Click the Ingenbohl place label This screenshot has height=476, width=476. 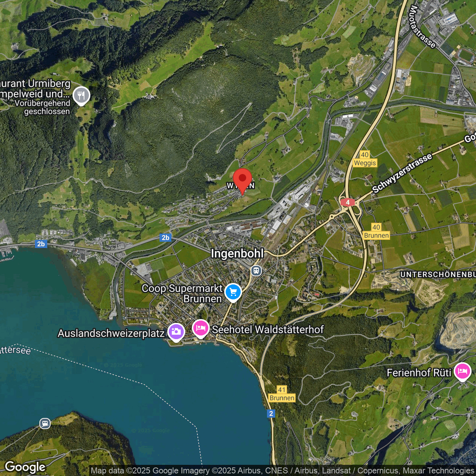pyautogui.click(x=237, y=254)
